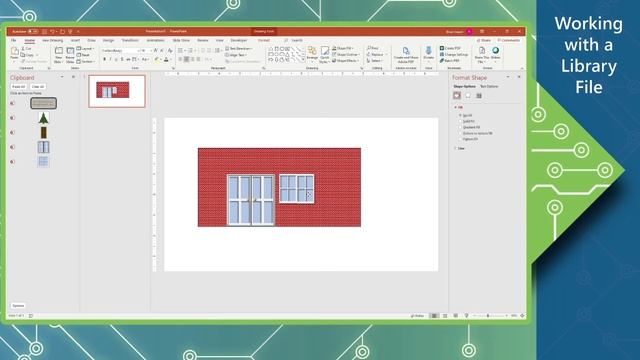Toggle Bold formatting
This screenshot has height=360, width=640.
(x=104, y=60)
